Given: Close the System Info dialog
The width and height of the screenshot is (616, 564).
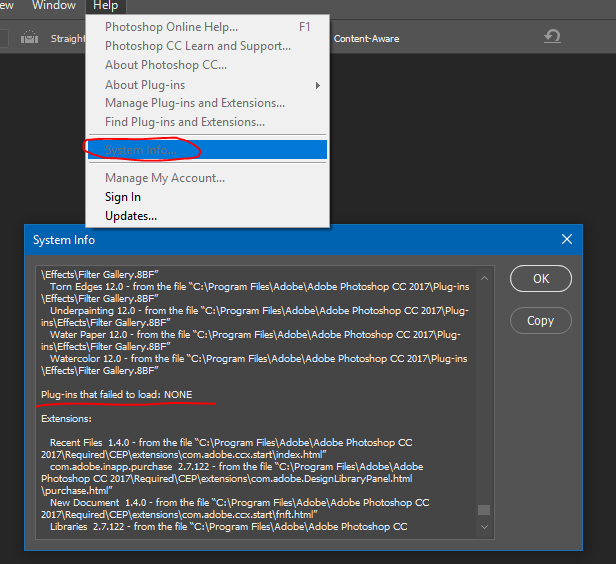Looking at the screenshot, I should pos(566,239).
